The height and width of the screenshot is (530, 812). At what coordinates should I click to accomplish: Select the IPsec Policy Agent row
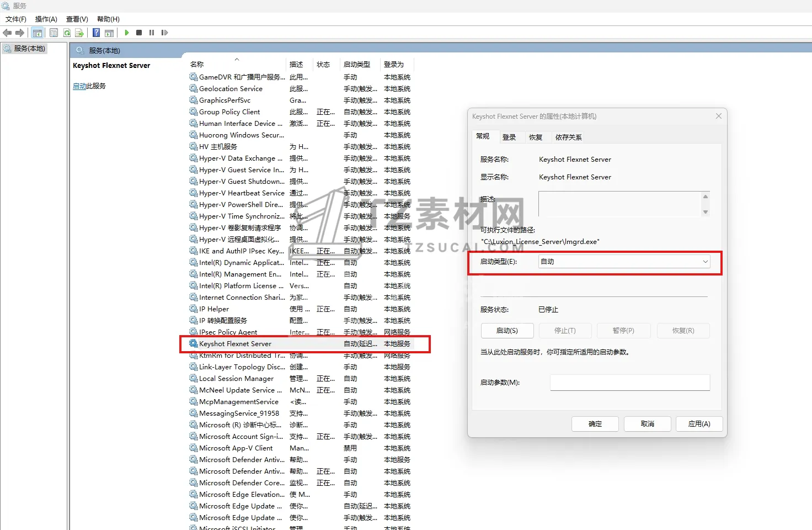tap(301, 332)
